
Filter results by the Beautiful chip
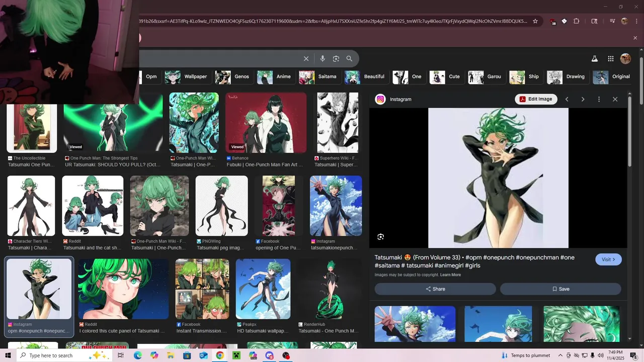365,77
